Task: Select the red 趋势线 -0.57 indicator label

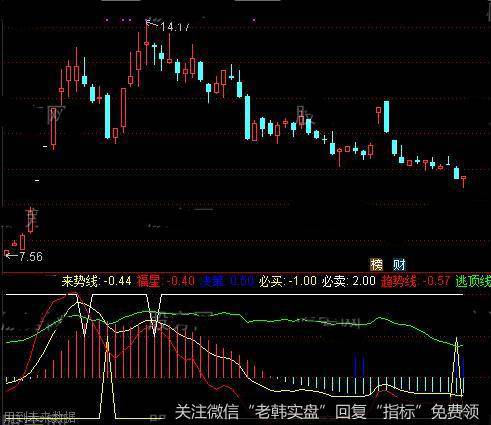Action: pos(414,281)
